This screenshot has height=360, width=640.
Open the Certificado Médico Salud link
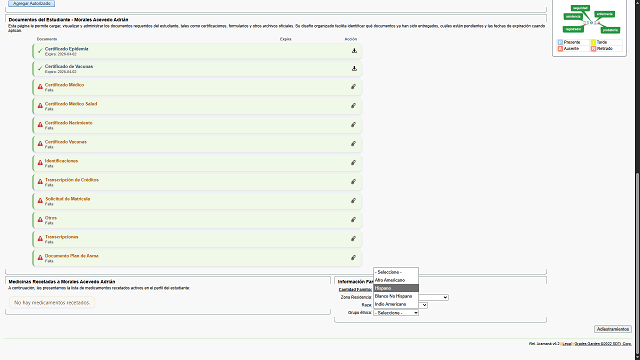[x=71, y=104]
